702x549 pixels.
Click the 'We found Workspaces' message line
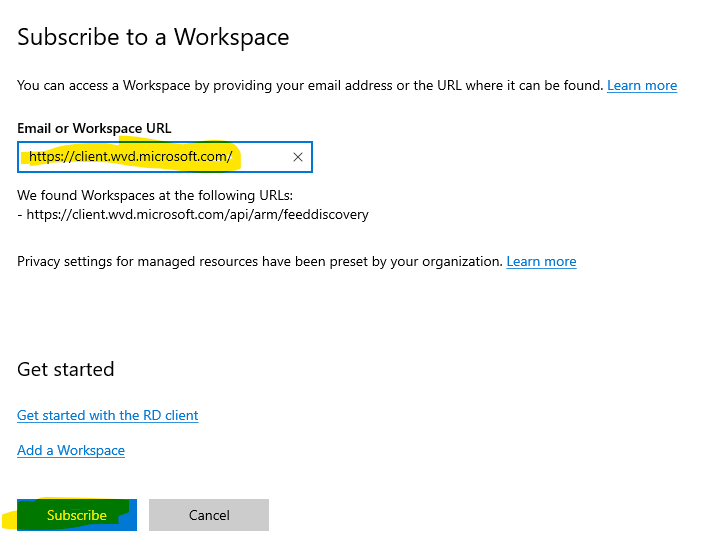click(x=155, y=196)
